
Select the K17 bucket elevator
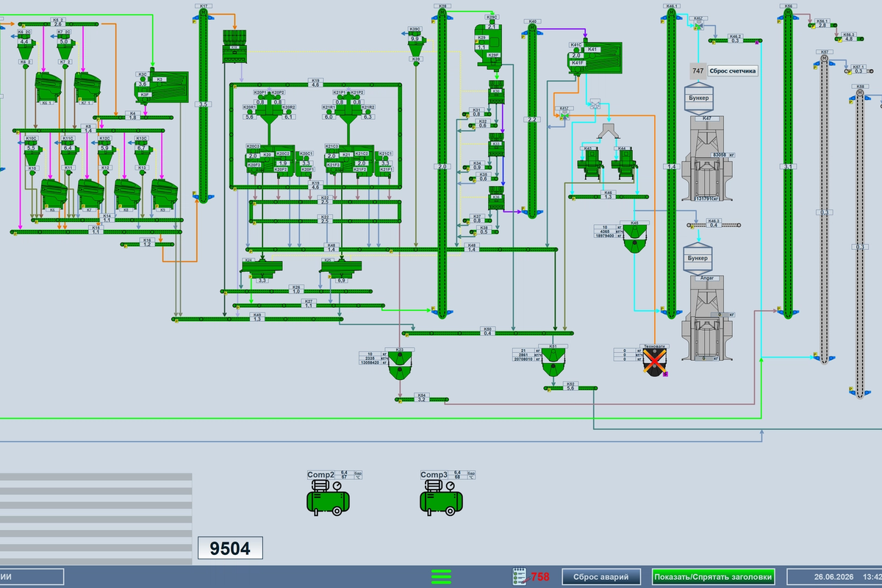click(204, 104)
